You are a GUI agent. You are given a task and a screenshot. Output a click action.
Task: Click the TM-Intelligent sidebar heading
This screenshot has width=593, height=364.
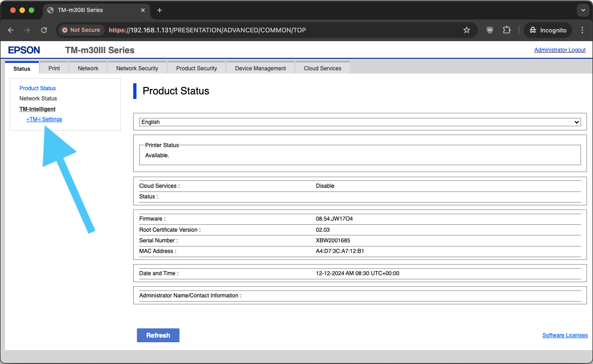[x=37, y=109]
